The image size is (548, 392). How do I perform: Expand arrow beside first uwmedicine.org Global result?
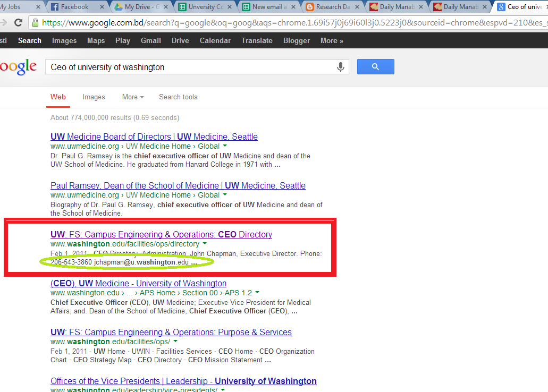[x=225, y=146]
